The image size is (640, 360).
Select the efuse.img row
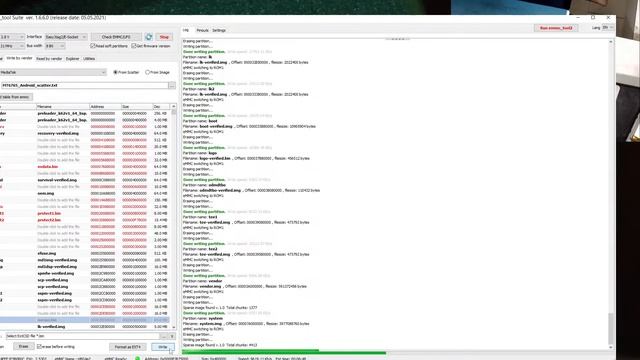pyautogui.click(x=84, y=253)
